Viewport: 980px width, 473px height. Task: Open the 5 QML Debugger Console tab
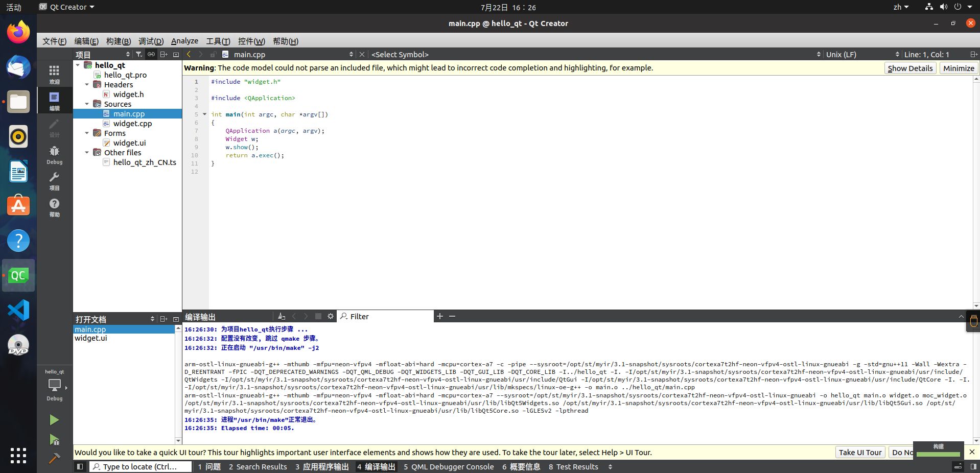449,467
